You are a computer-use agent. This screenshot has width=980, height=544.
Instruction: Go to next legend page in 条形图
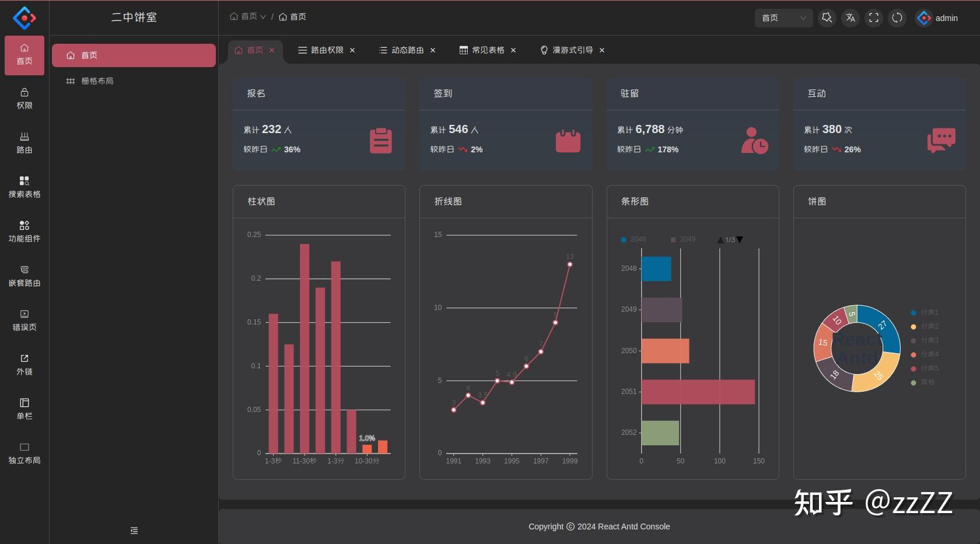pos(740,240)
